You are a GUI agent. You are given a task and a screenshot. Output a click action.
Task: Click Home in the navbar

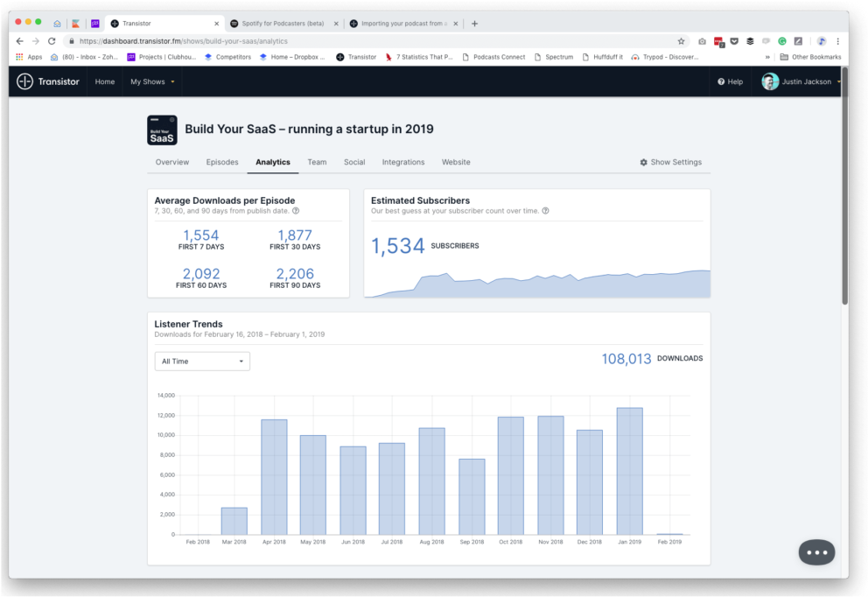point(105,81)
